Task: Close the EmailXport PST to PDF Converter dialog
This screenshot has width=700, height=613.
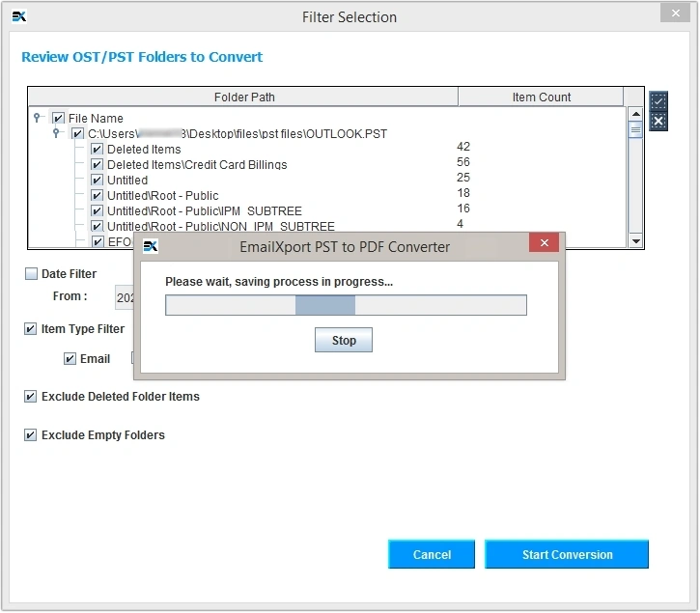Action: click(x=544, y=242)
